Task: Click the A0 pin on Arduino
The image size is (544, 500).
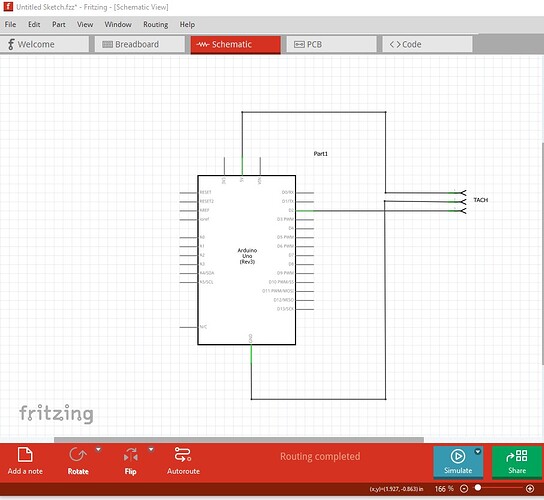Action: (x=188, y=237)
